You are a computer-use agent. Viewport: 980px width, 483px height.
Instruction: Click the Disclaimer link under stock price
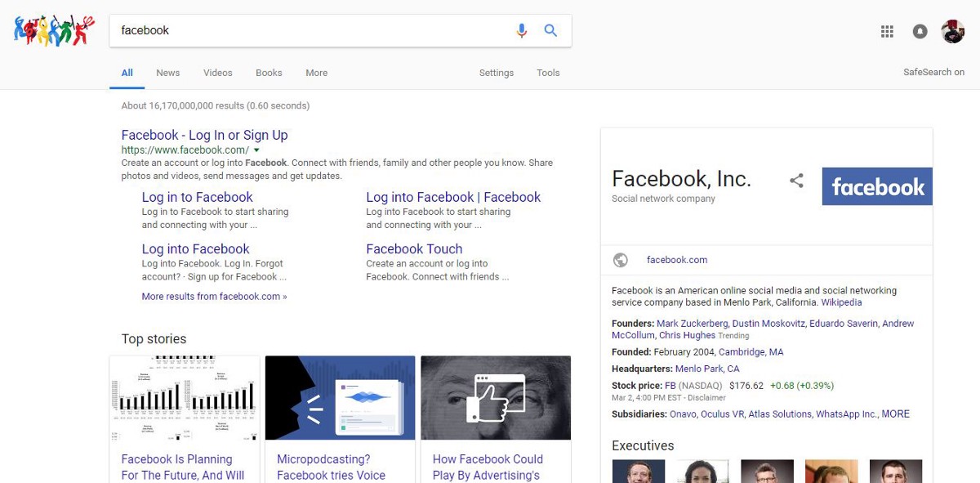tap(706, 398)
